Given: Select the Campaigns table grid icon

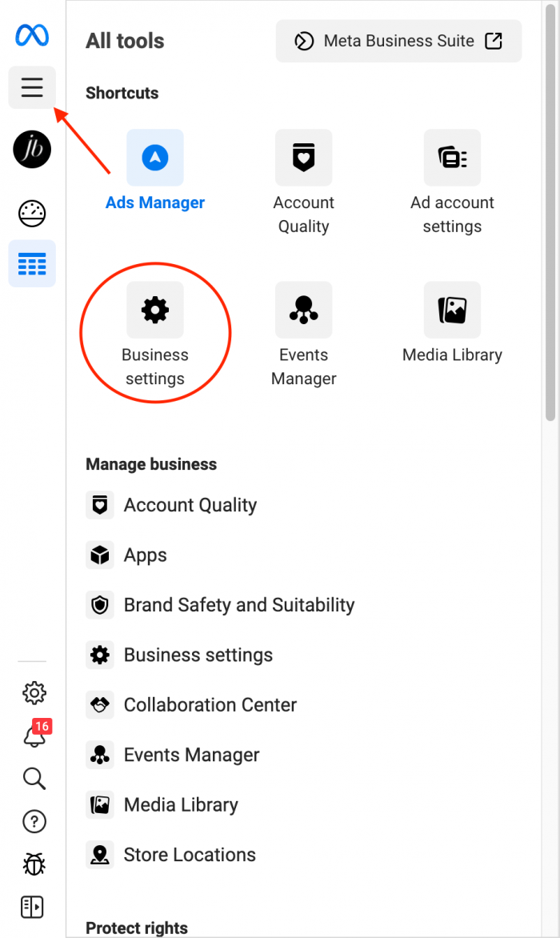Looking at the screenshot, I should (x=32, y=264).
